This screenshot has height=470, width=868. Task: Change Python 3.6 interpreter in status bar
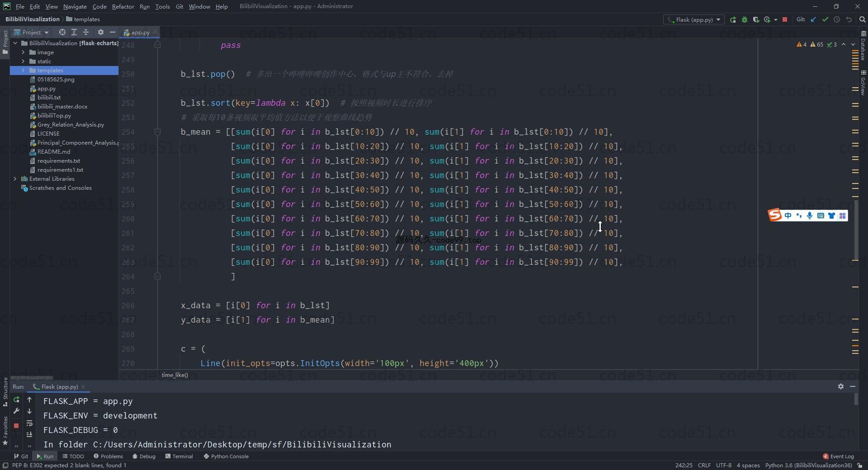808,465
